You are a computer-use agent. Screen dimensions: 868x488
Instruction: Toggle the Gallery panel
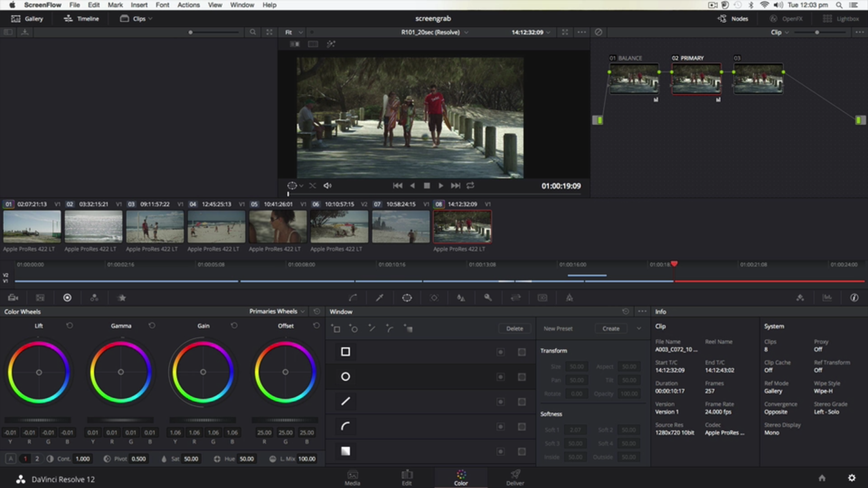tap(27, 19)
